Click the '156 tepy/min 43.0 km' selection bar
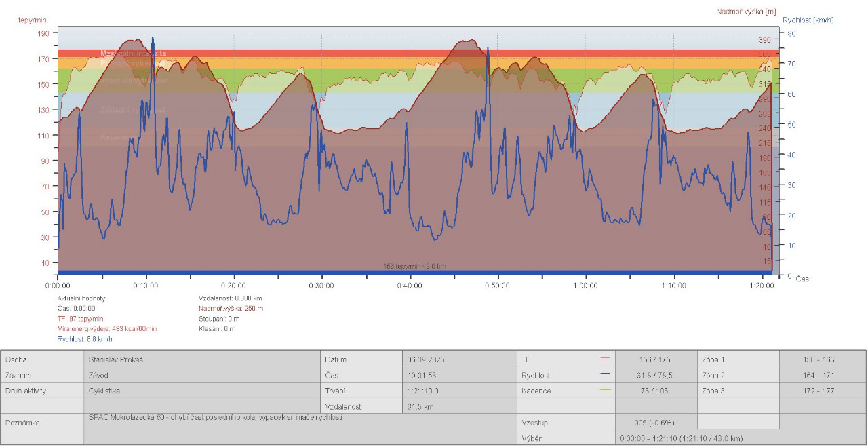The image size is (868, 447). (414, 267)
